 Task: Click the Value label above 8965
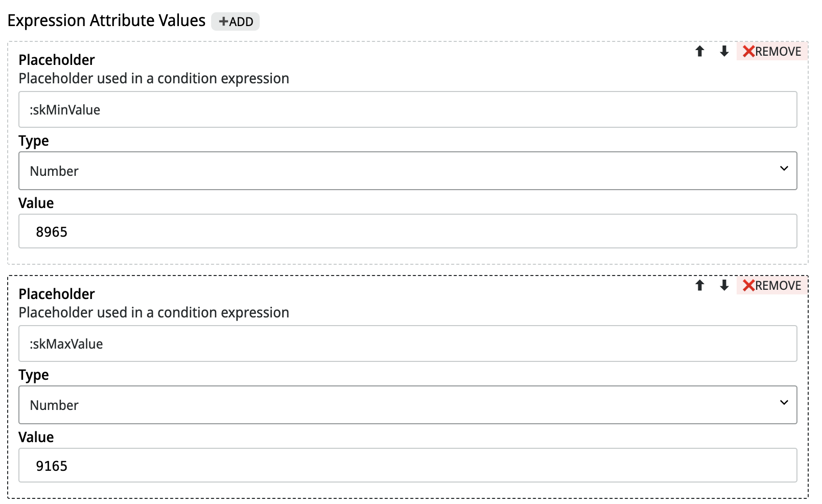(x=36, y=203)
